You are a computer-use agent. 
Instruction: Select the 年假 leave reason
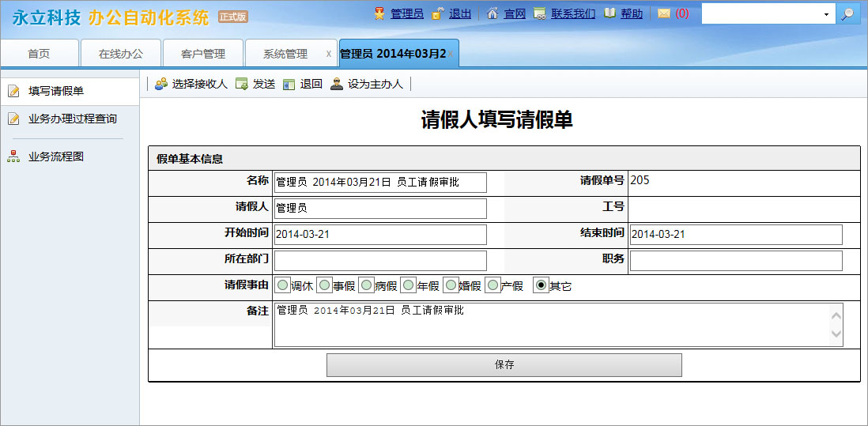(x=408, y=285)
